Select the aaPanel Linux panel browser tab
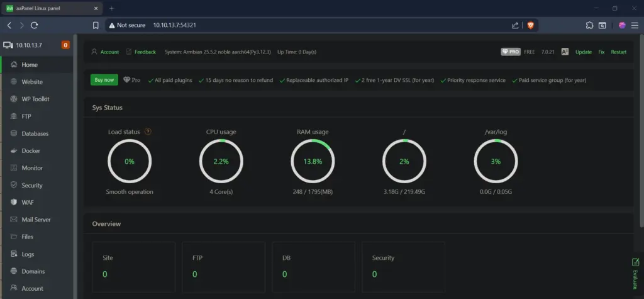644x299 pixels. 52,8
